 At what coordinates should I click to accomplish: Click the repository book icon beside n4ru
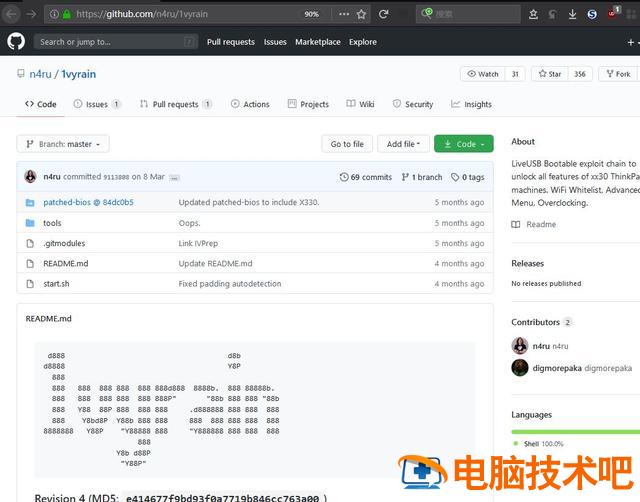coord(20,74)
